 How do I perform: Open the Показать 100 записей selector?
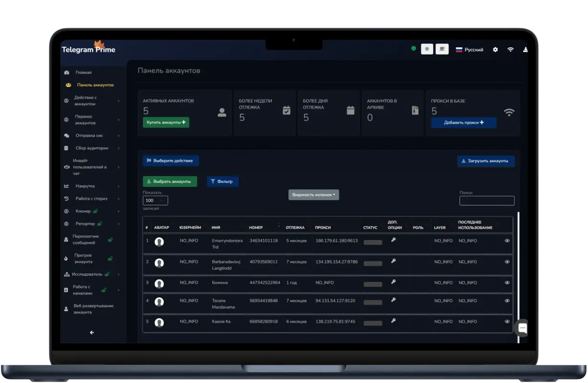[155, 201]
